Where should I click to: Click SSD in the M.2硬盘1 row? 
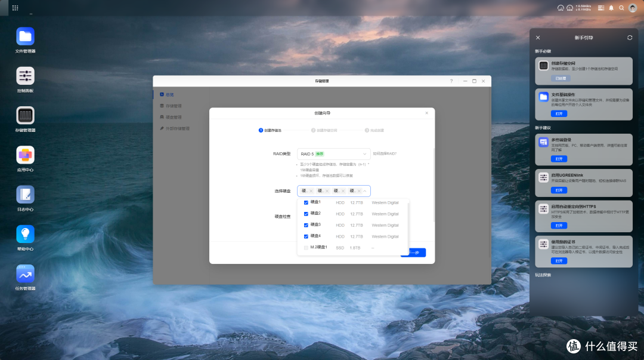tap(340, 248)
